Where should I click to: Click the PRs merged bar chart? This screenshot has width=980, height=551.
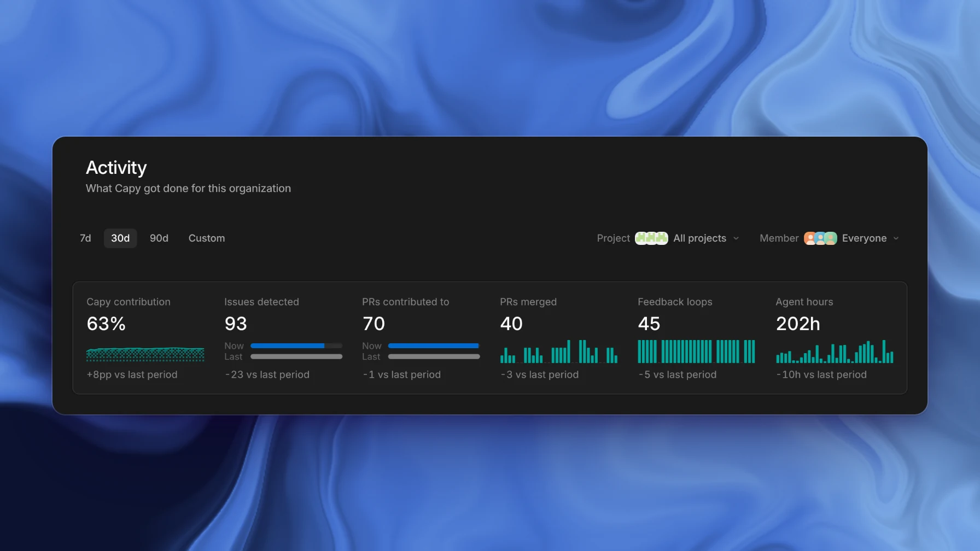(559, 351)
